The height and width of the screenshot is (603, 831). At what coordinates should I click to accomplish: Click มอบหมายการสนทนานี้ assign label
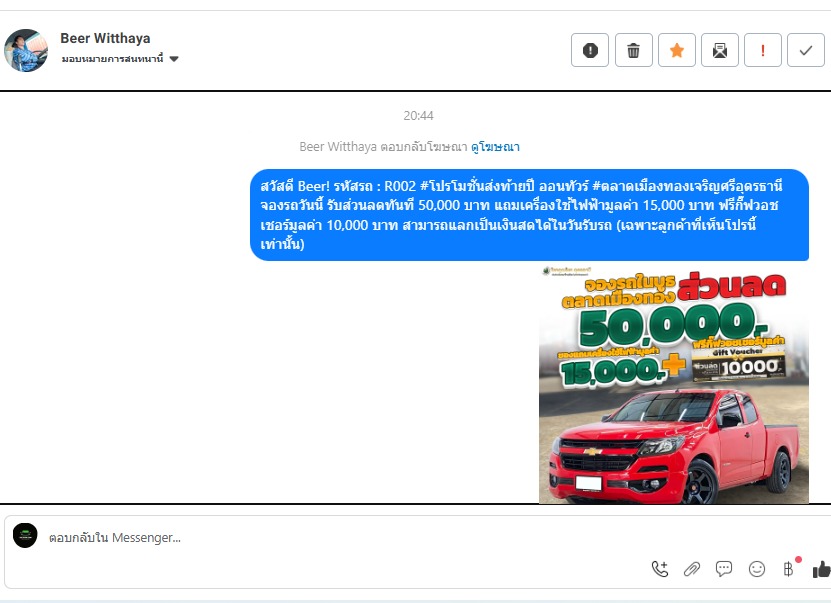click(x=112, y=59)
